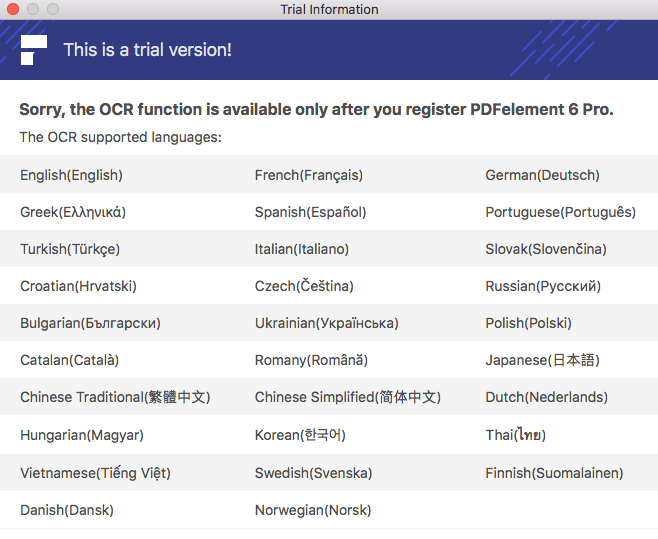
Task: Select the Finnish(Suomalainen) entry
Action: [x=554, y=473]
